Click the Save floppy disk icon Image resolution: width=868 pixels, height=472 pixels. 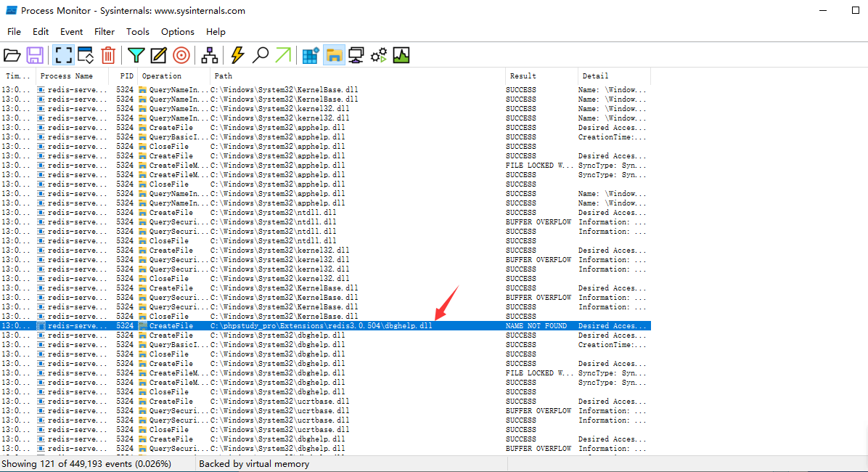[x=35, y=55]
